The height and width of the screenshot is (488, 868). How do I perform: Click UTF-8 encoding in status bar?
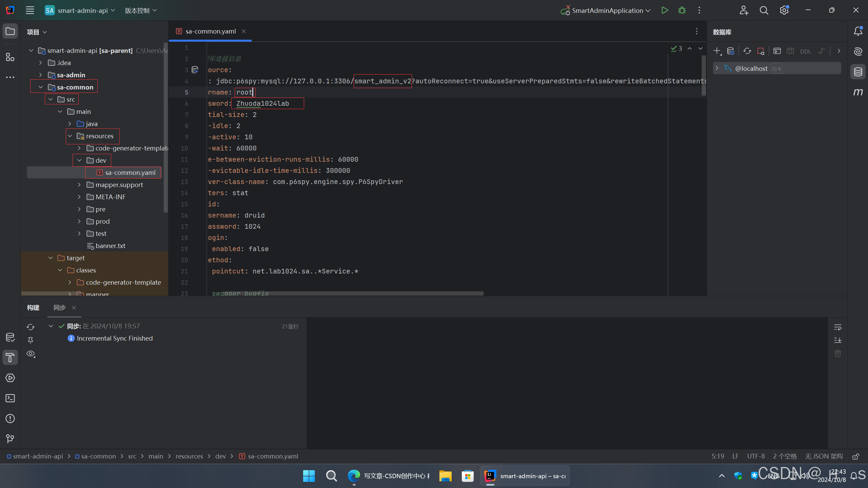756,456
